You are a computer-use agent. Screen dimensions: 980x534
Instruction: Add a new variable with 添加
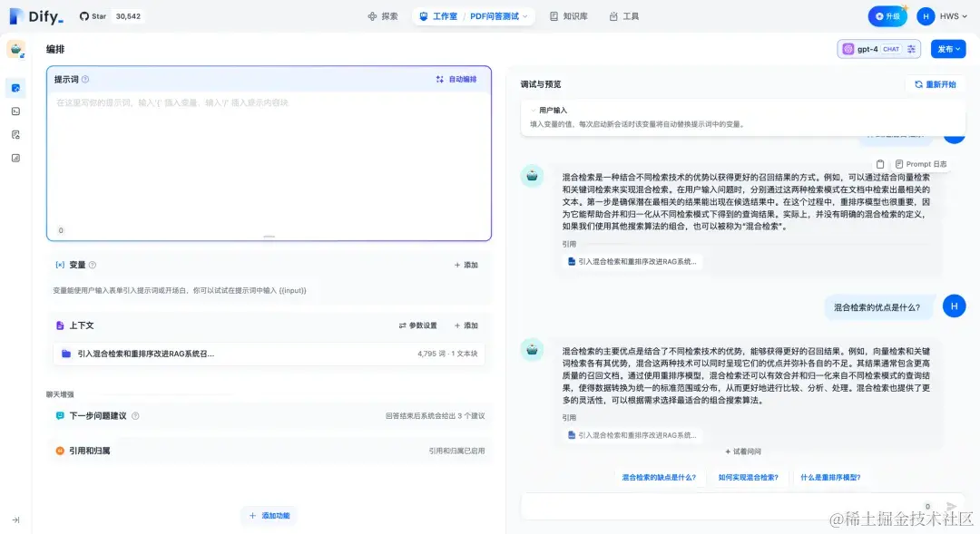tap(466, 265)
